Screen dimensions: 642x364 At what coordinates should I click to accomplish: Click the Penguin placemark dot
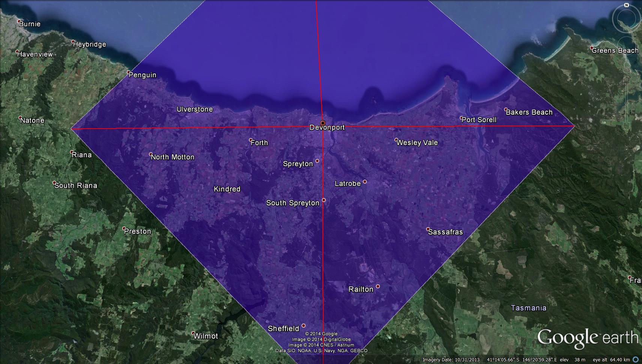pos(129,72)
